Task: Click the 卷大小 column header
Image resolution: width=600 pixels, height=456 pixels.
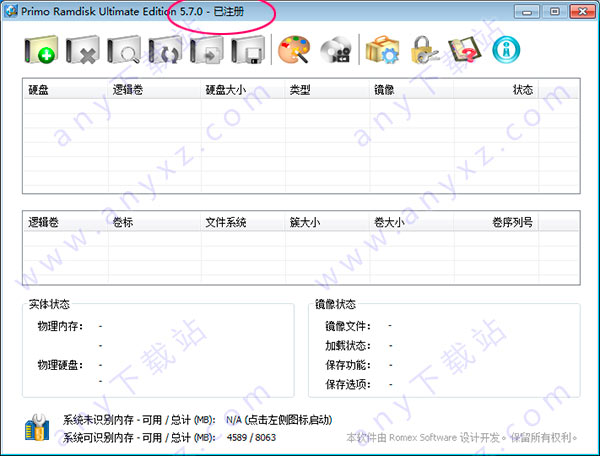Action: point(411,222)
